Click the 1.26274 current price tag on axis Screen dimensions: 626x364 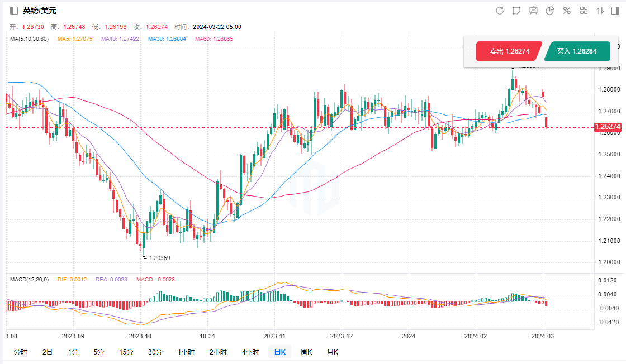click(x=609, y=127)
